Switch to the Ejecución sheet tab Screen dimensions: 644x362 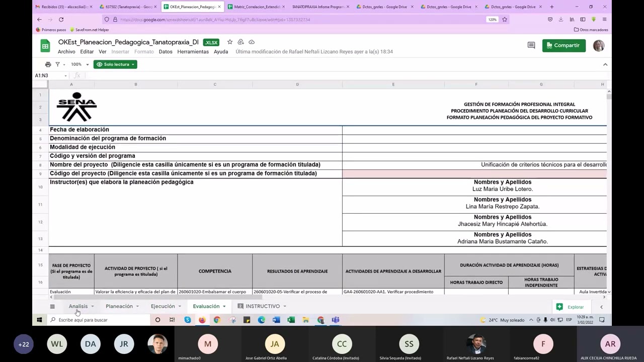coord(163,306)
